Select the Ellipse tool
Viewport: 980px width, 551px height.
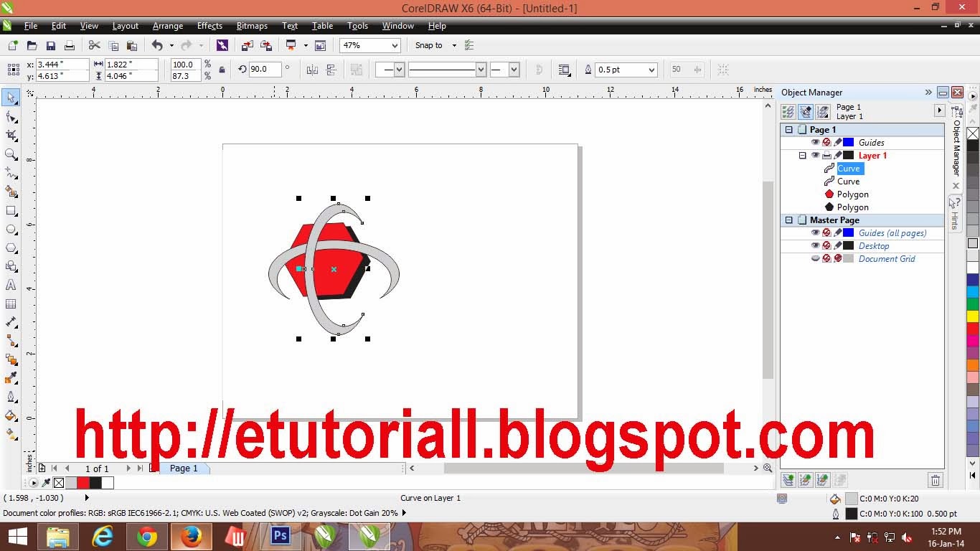11,229
